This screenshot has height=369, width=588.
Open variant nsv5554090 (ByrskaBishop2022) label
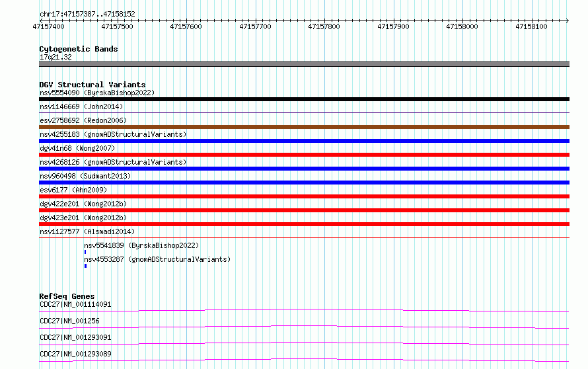(x=97, y=93)
